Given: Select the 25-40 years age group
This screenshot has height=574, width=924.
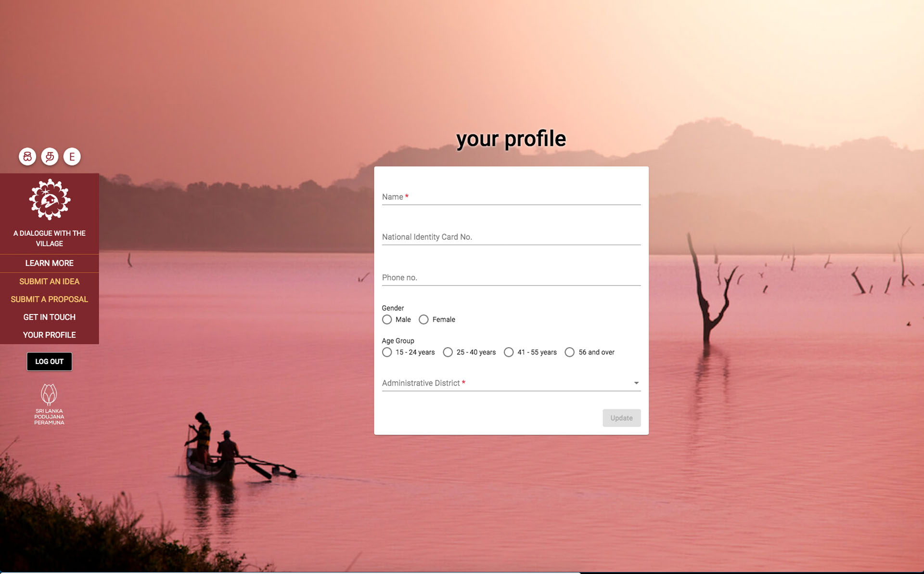Looking at the screenshot, I should point(447,352).
